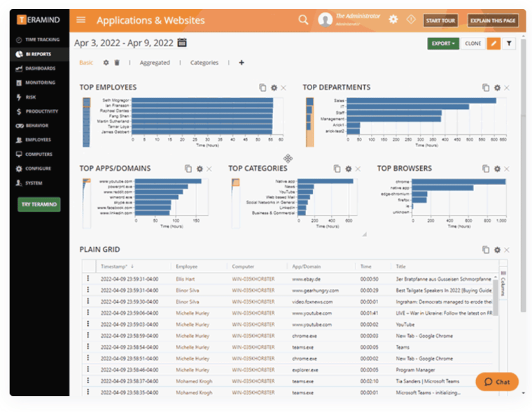Screen dimensions: 532x412
Task: Open row menu for www.gearhungry.com entry
Action: pos(88,290)
